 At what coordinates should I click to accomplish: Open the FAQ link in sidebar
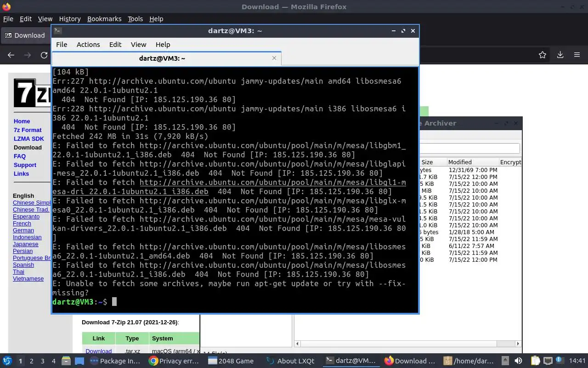(x=20, y=156)
